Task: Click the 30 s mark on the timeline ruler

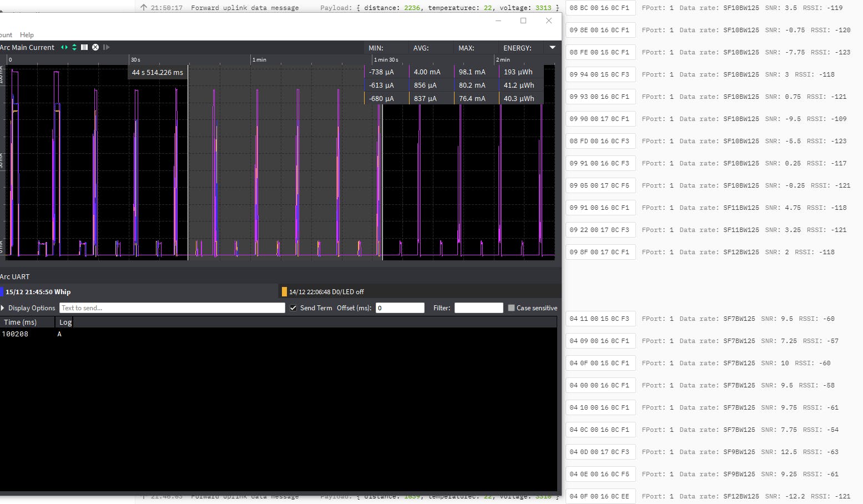Action: coord(135,59)
